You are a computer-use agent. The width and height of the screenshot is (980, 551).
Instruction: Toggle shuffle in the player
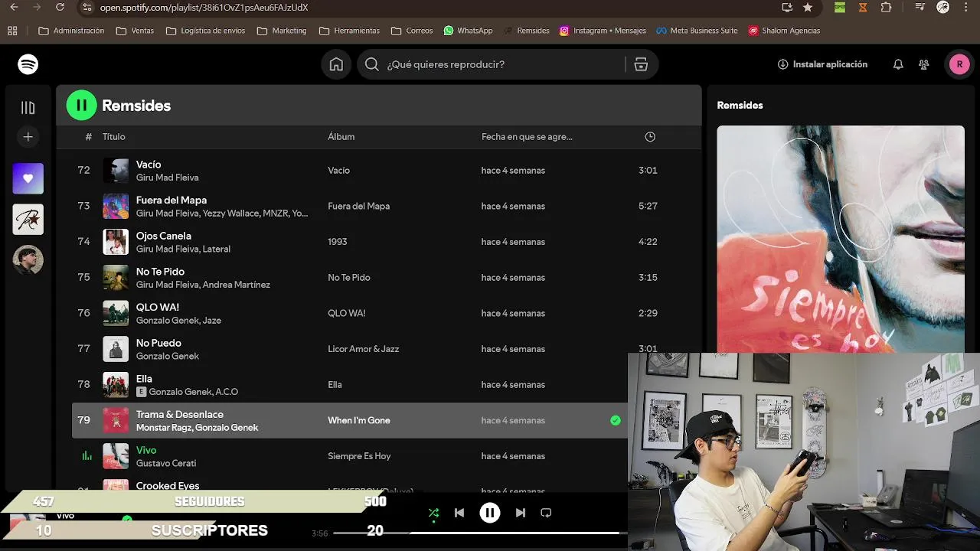coord(433,513)
